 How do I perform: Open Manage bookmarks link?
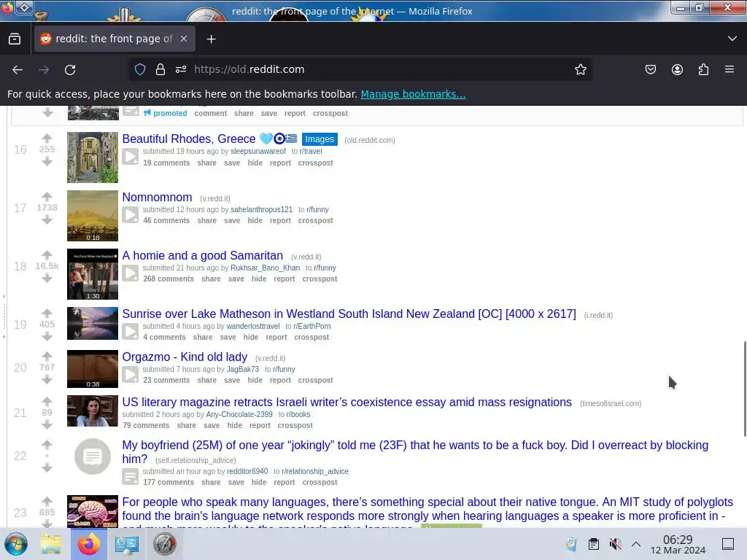pyautogui.click(x=413, y=94)
